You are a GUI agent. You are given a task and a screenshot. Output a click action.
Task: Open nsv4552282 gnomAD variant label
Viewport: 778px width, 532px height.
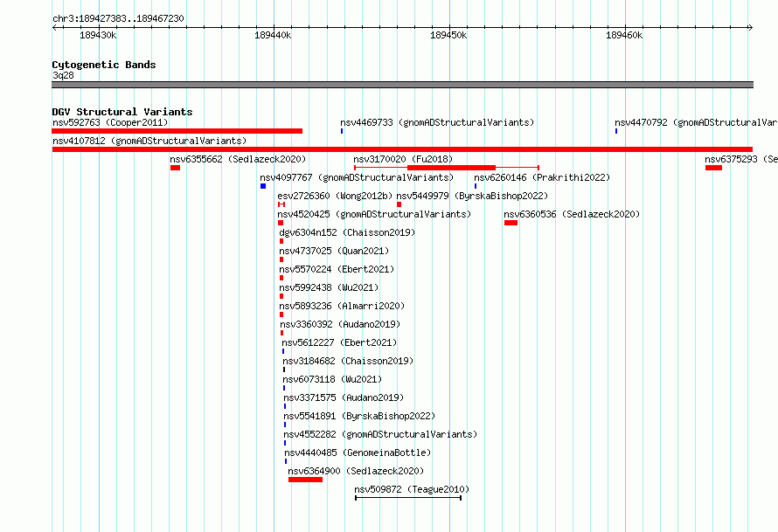[380, 434]
